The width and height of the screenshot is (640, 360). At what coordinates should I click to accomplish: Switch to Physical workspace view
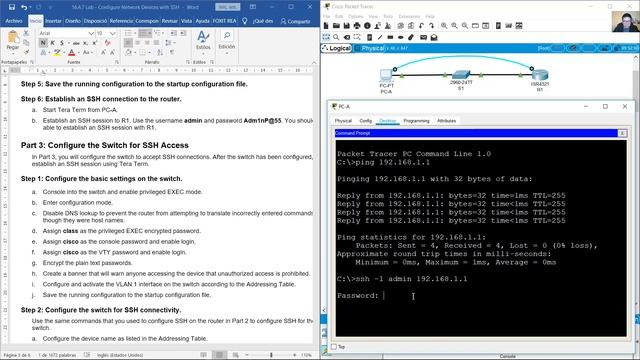coord(369,48)
